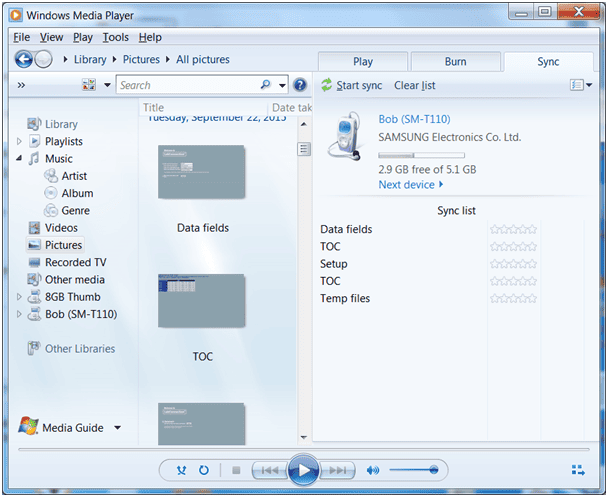Open the Tools menu
Viewport: 608px width, 497px height.
coord(116,37)
